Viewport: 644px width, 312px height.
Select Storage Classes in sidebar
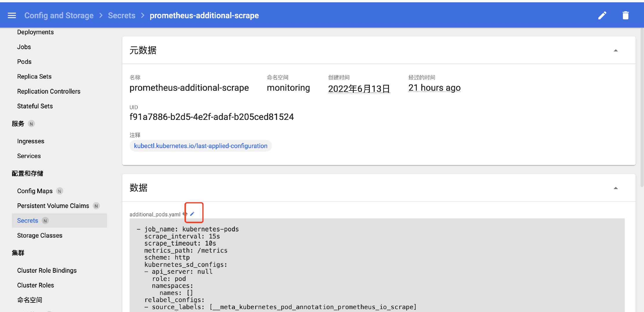point(40,235)
